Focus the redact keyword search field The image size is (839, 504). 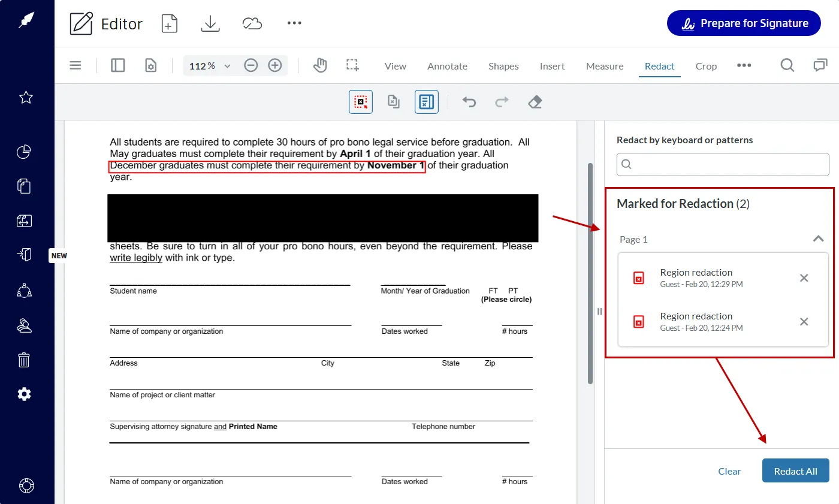point(723,164)
